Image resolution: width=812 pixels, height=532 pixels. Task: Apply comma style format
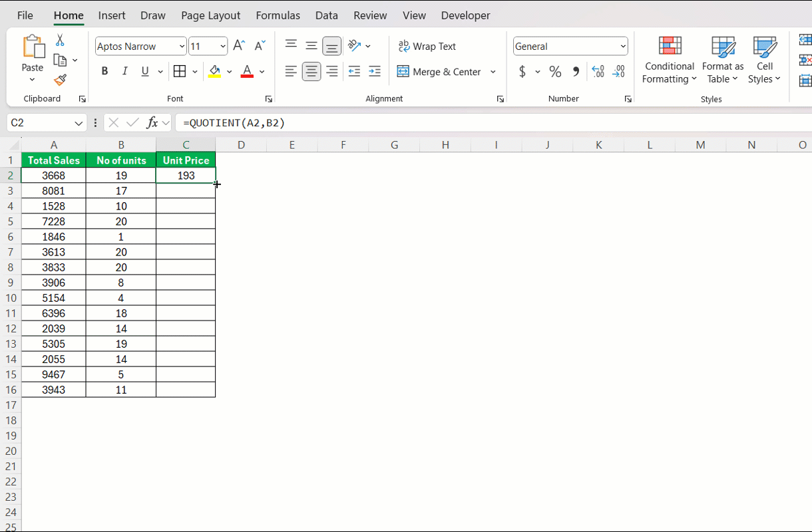coord(576,71)
